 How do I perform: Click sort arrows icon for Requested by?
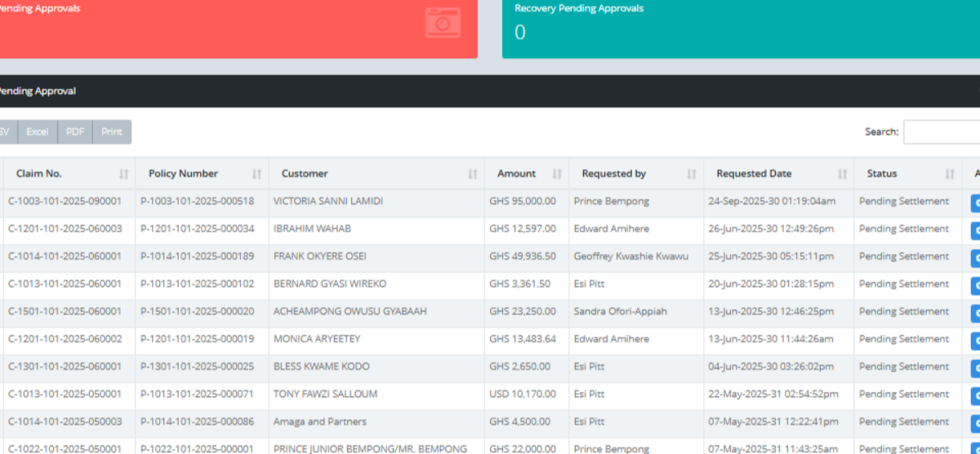click(692, 174)
